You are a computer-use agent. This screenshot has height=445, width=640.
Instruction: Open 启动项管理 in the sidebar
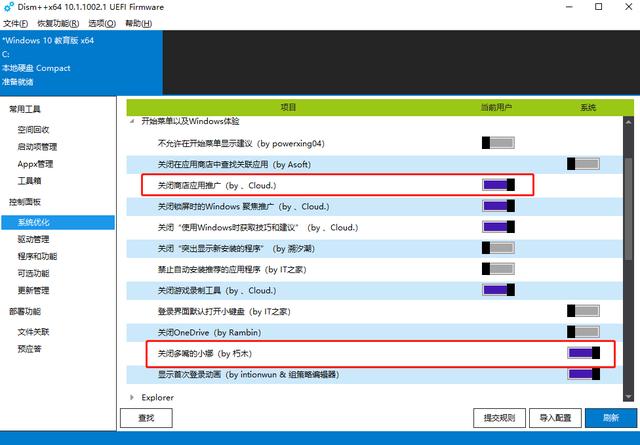(37, 147)
